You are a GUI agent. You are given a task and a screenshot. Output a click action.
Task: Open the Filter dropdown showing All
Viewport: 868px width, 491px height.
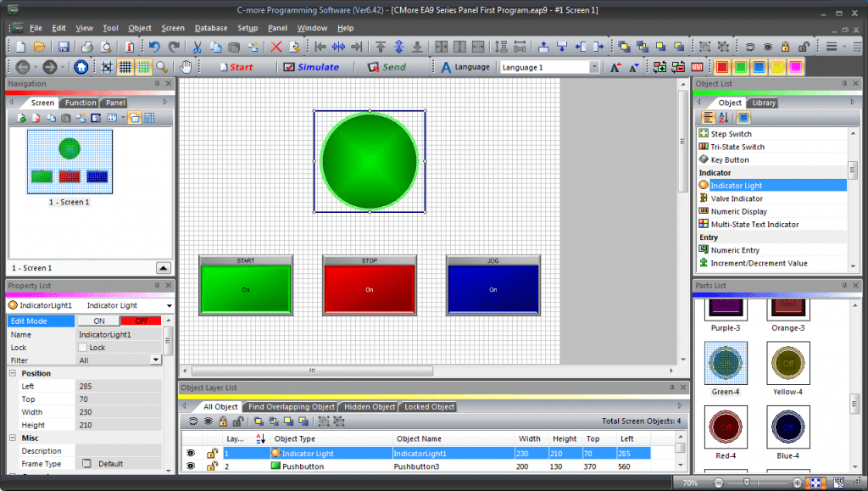click(154, 359)
